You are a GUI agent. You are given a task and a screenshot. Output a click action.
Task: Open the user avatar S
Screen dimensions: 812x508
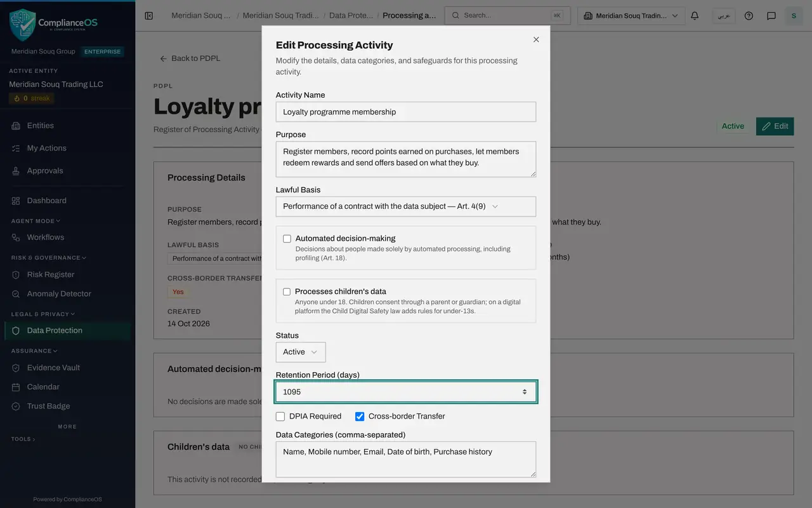[794, 16]
